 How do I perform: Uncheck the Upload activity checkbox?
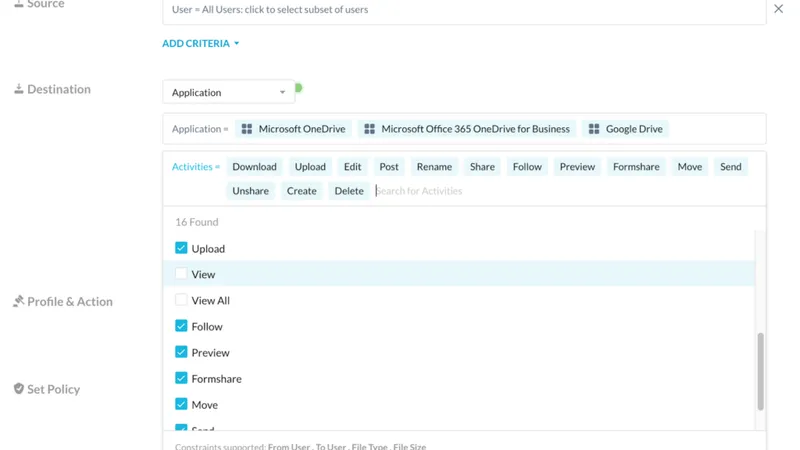coord(181,248)
